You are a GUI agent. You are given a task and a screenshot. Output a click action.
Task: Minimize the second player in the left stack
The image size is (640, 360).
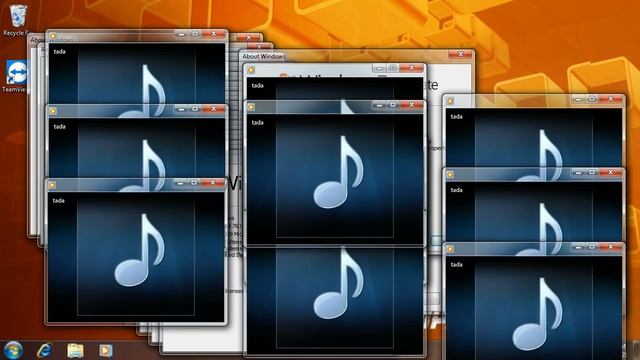(181, 109)
